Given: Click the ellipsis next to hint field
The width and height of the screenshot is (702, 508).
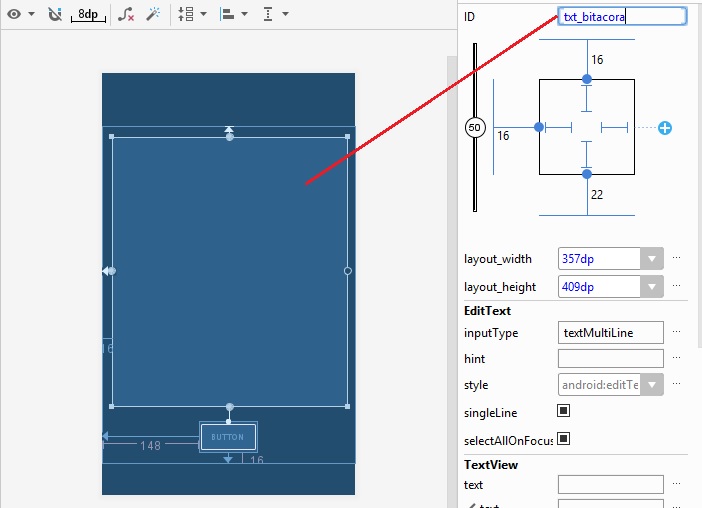Looking at the screenshot, I should pos(677,358).
